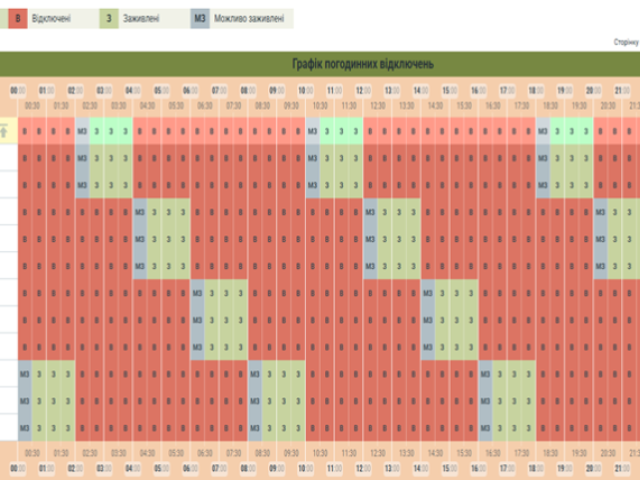Pick the 14:30 half-hour in top header

[x=436, y=105]
